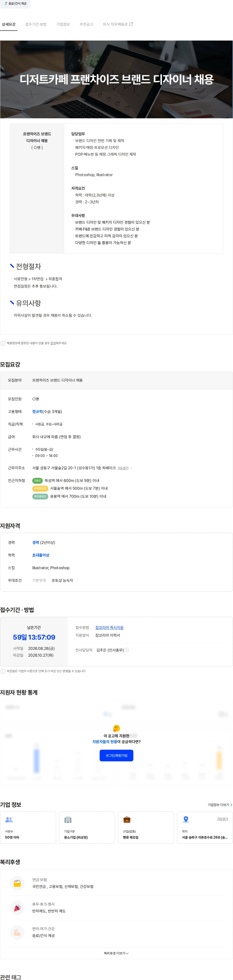This screenshot has width=233, height=980.
Task: Click the building icon on the 기업구분 card
Action: point(68,819)
